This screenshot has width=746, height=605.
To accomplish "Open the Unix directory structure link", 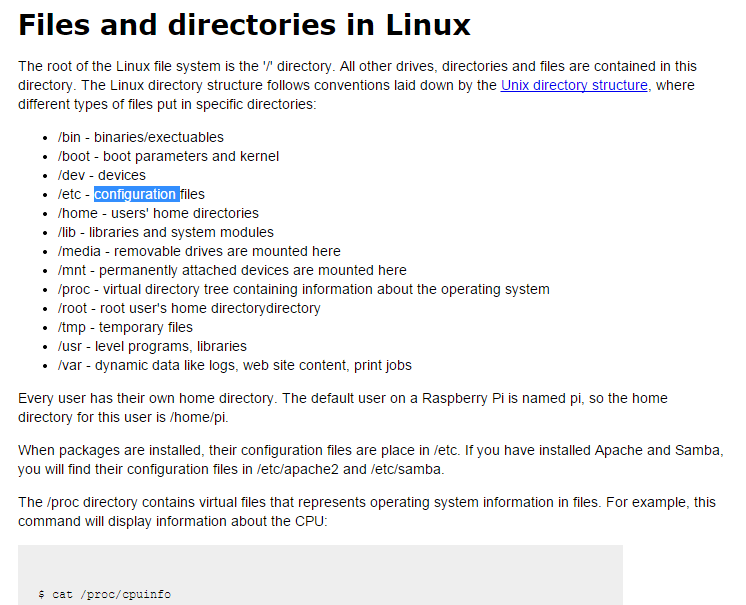I will [x=574, y=85].
